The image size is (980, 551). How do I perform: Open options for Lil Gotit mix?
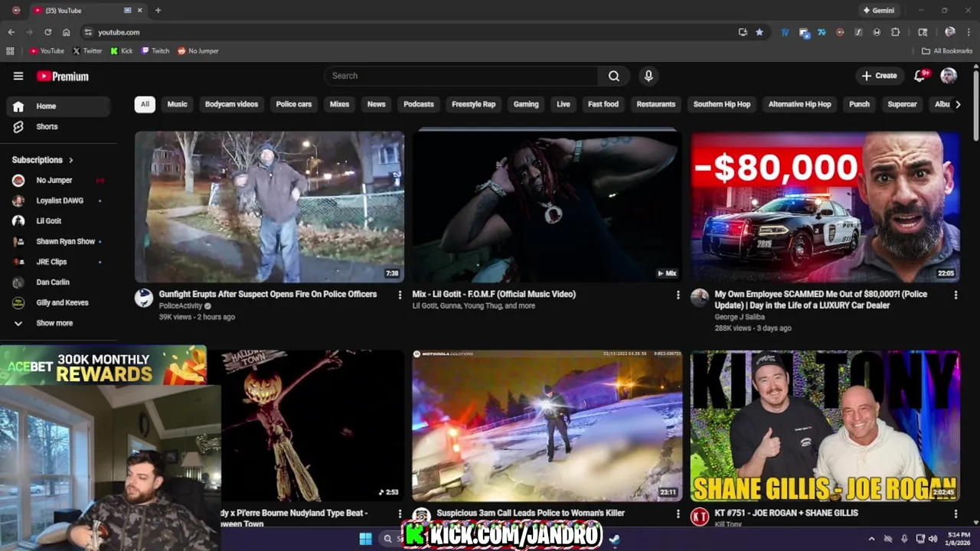coord(678,295)
